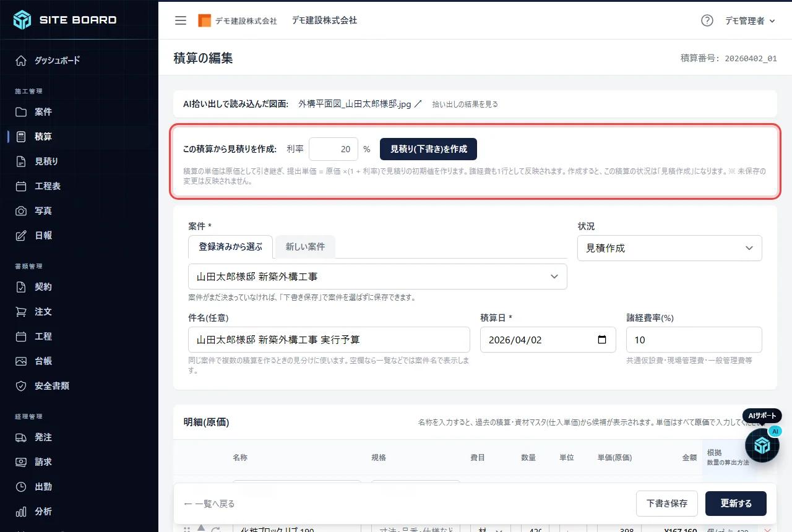The image size is (792, 532).
Task: Click the 台帳 image icon
Action: (x=21, y=361)
